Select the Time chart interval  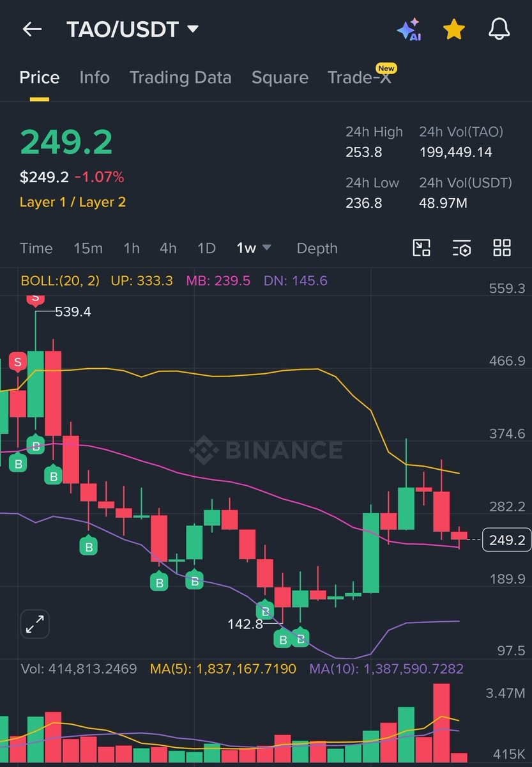tap(36, 248)
